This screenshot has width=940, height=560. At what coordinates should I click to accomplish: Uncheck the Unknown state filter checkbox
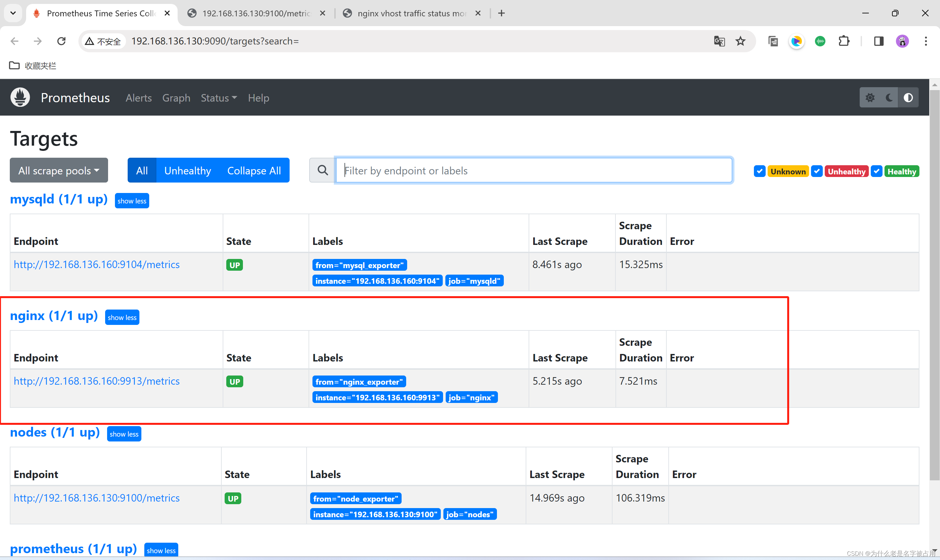click(759, 171)
